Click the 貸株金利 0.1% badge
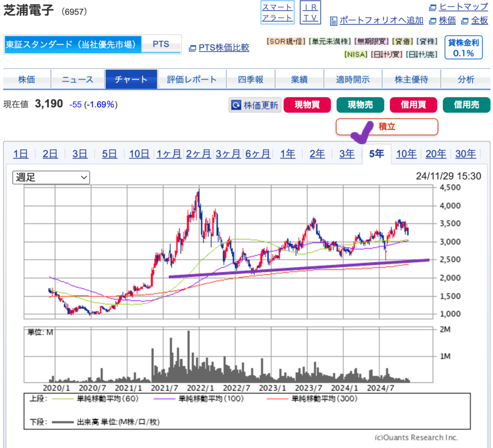 point(464,48)
